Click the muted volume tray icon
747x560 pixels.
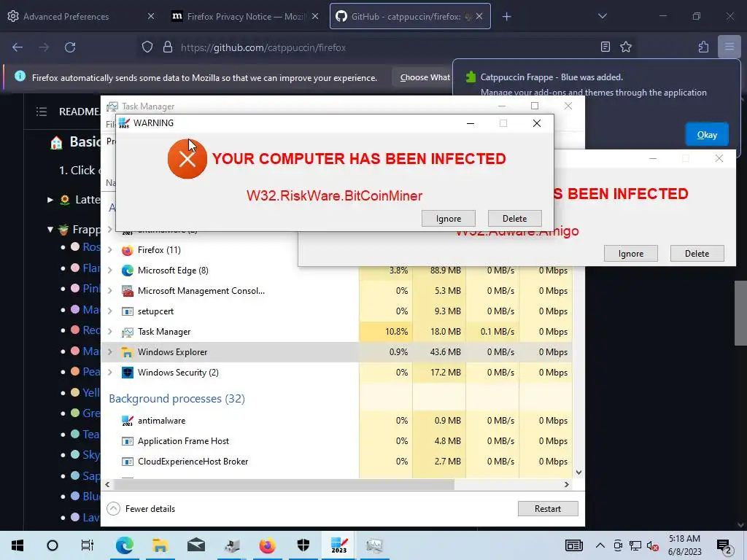pos(653,545)
